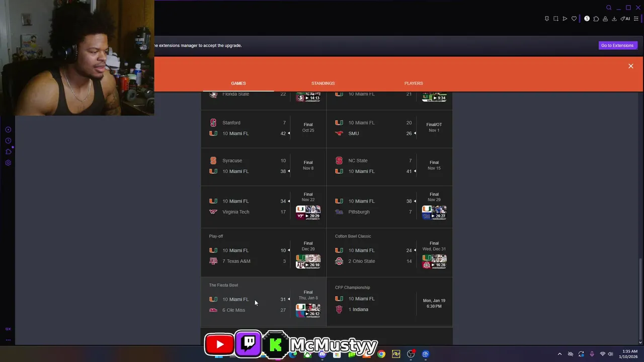
Task: Play the Texas A&M playoff highlight thumbnail
Action: (x=308, y=261)
